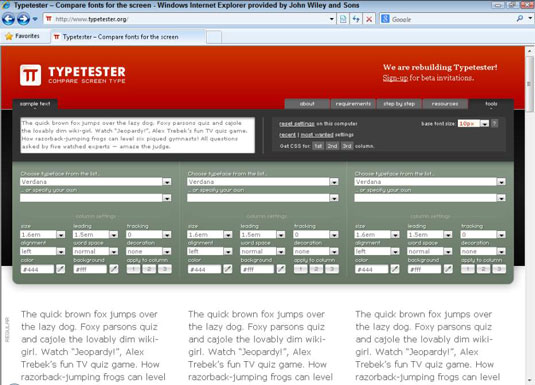Screen dimensions: 535x385
Task: Click the browser Back arrow button
Action: coord(8,19)
